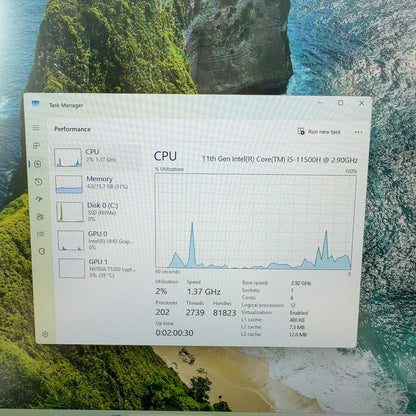Click the large CPU heading
This screenshot has height=416, width=416.
tap(165, 156)
